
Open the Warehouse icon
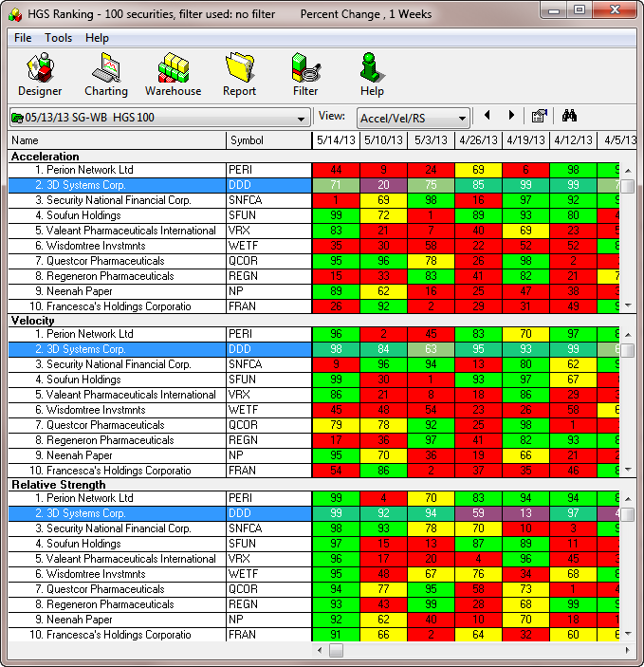174,75
